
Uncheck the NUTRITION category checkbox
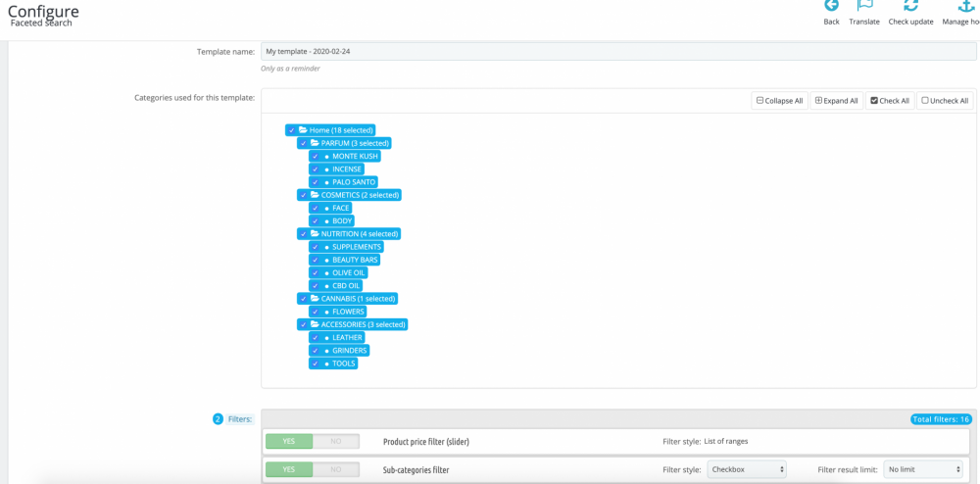click(x=303, y=234)
